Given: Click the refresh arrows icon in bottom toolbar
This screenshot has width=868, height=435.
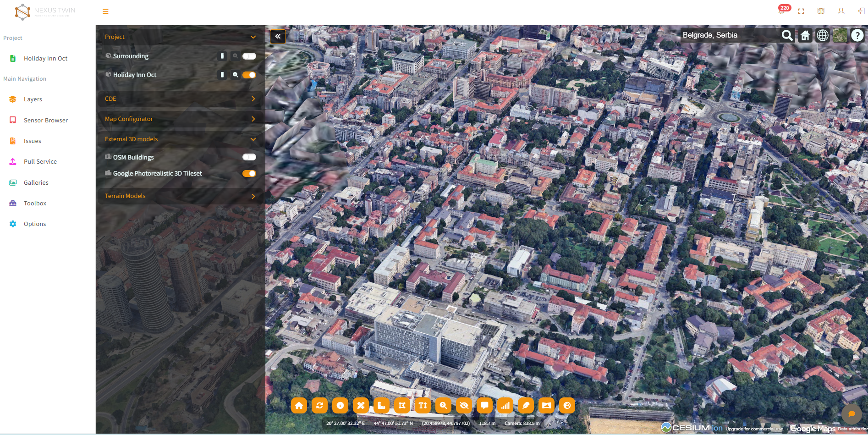Looking at the screenshot, I should click(319, 406).
